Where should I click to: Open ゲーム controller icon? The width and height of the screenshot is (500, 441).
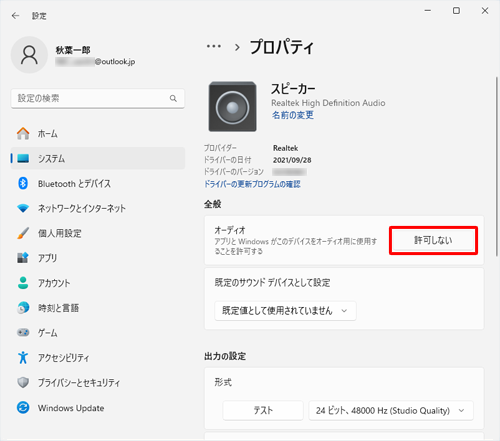pos(23,332)
